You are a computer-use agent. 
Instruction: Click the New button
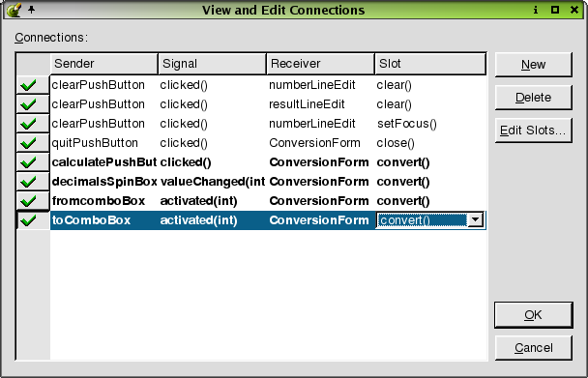[533, 65]
